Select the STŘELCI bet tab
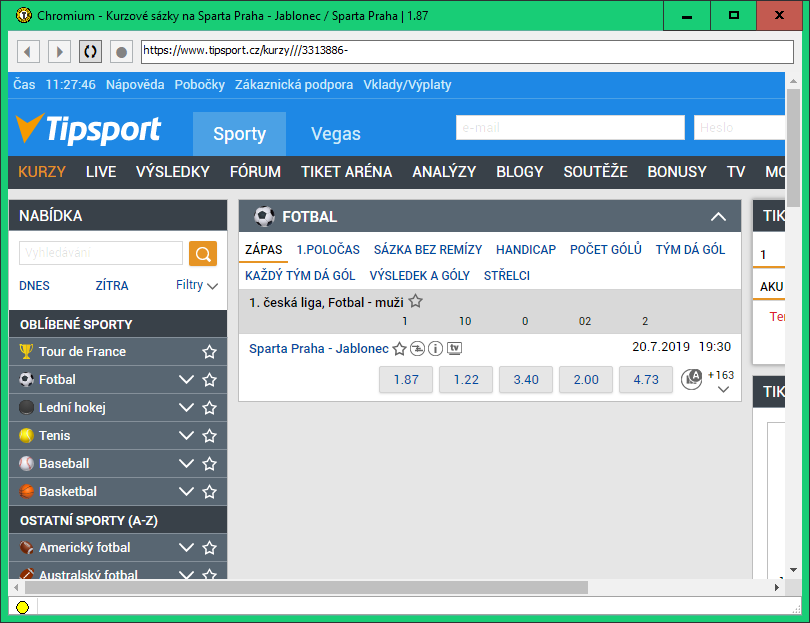This screenshot has height=623, width=810. pyautogui.click(x=507, y=276)
